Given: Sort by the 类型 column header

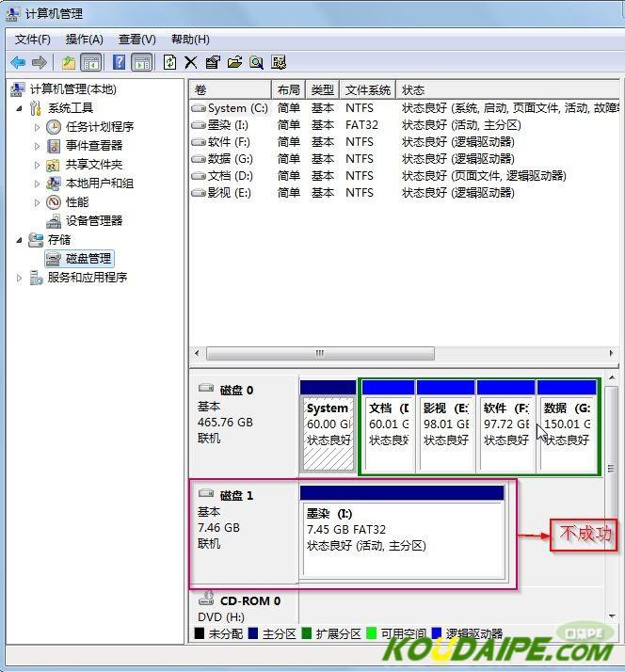Looking at the screenshot, I should pyautogui.click(x=322, y=90).
